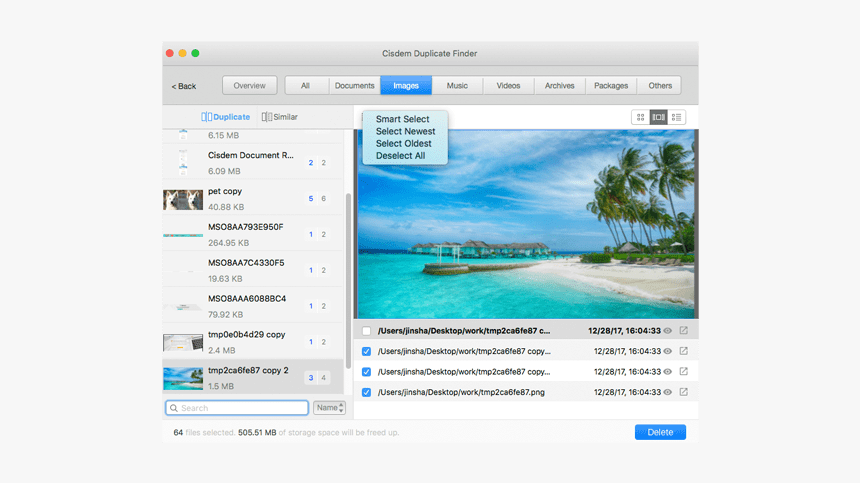
Task: Select the side-by-side preview view icon
Action: pyautogui.click(x=658, y=117)
